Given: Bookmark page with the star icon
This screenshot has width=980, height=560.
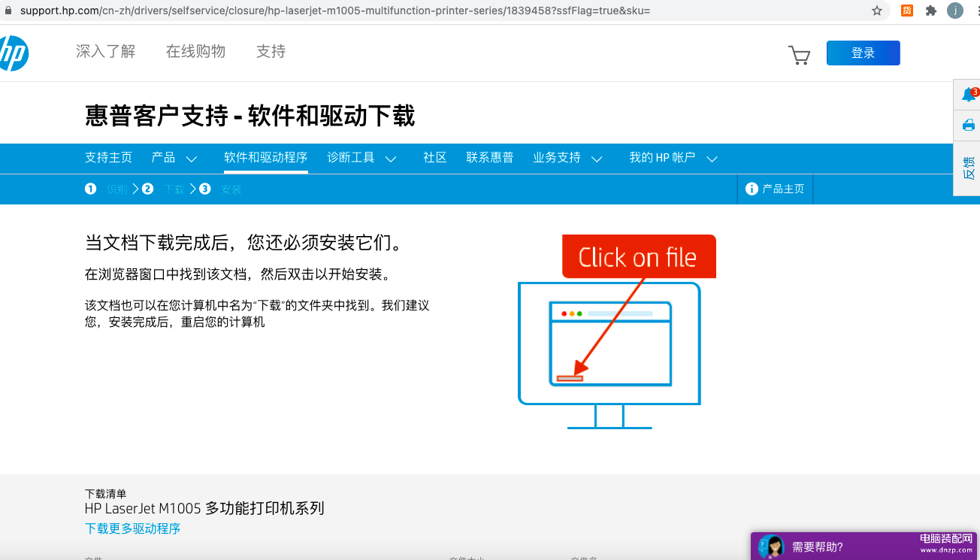Looking at the screenshot, I should [x=877, y=11].
